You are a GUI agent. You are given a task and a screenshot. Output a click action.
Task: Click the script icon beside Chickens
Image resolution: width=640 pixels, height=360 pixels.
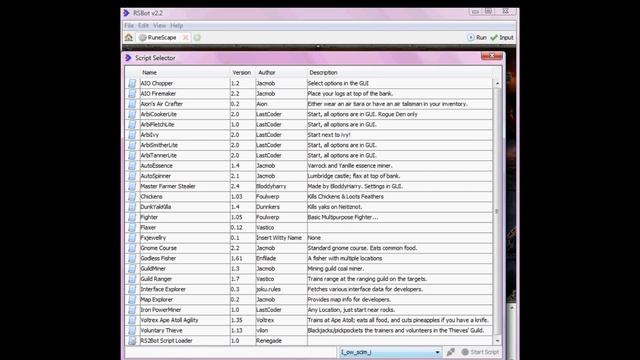(x=132, y=196)
